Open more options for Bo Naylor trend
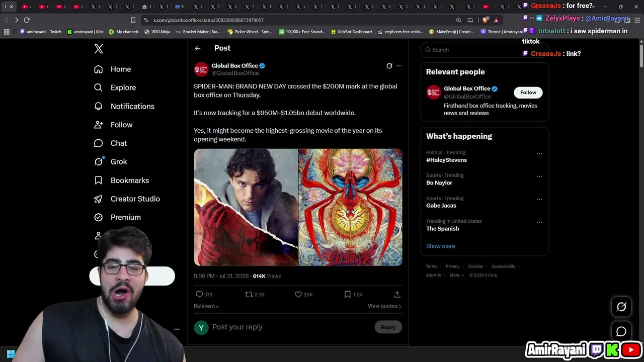This screenshot has width=644, height=362. point(539,176)
